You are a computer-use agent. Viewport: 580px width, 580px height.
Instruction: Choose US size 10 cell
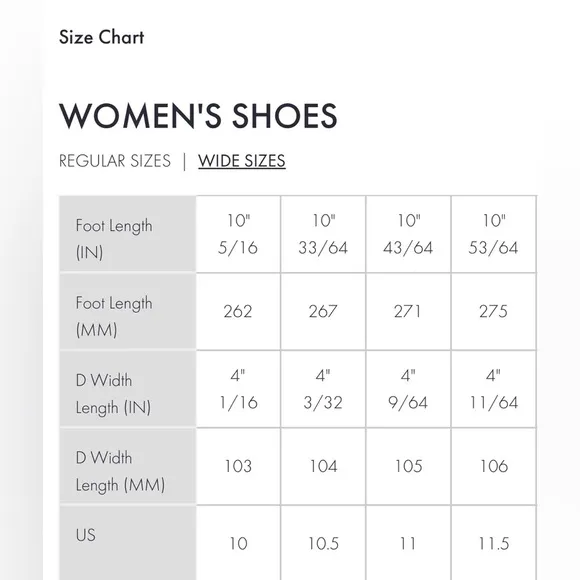238,543
